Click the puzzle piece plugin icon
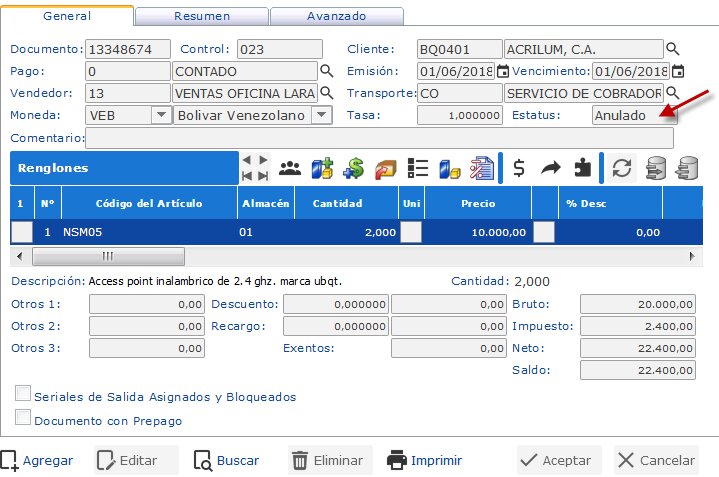The width and height of the screenshot is (719, 477). 582,168
